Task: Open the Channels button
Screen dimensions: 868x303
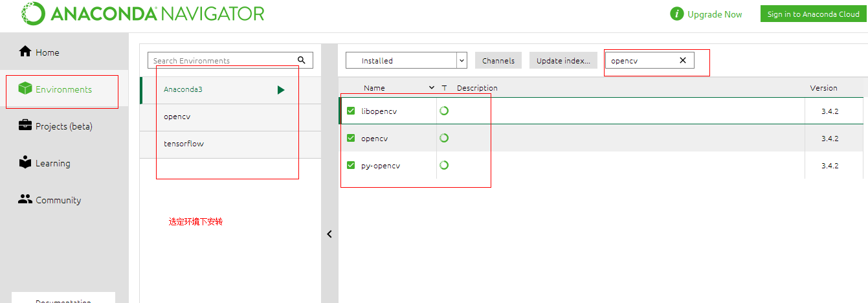Action: pos(498,60)
